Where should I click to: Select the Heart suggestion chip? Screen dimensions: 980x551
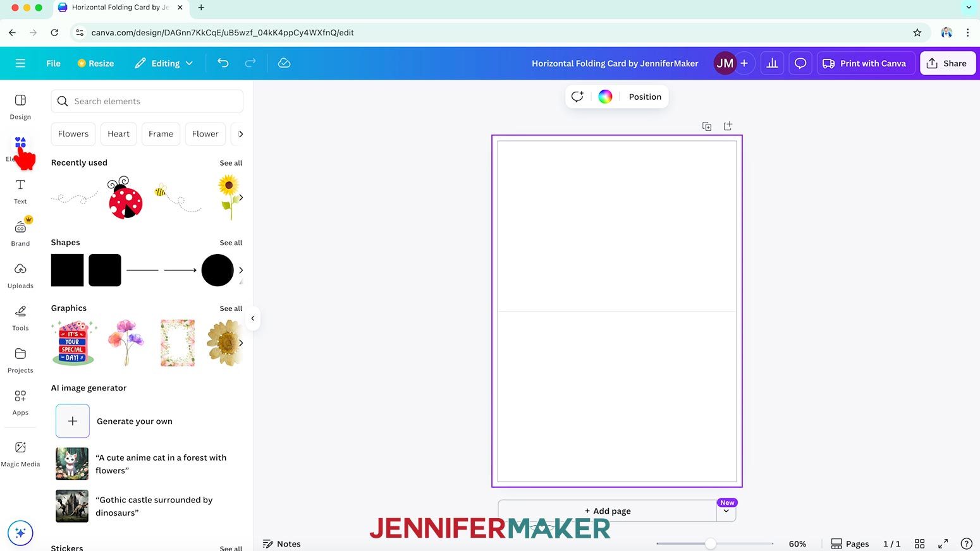tap(118, 134)
